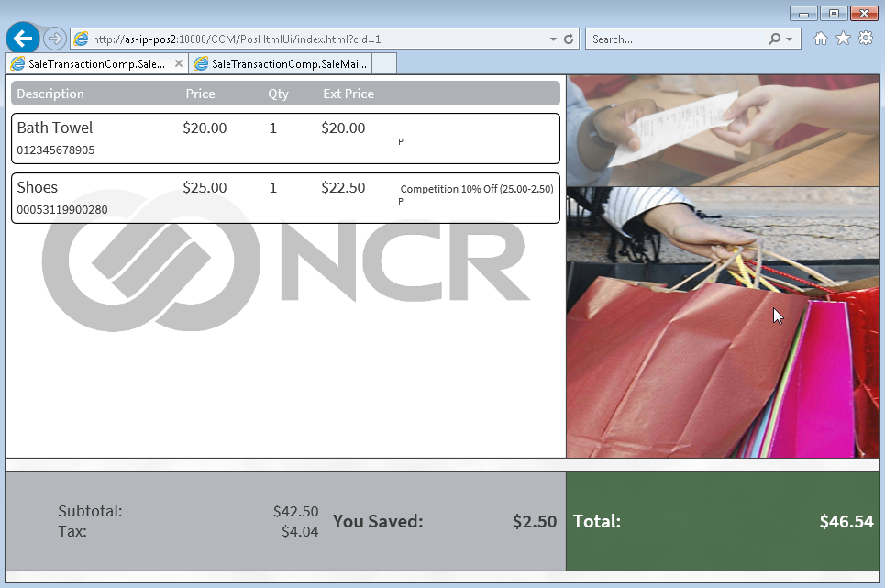Click the Price column header
This screenshot has width=885, height=588.
click(x=200, y=94)
